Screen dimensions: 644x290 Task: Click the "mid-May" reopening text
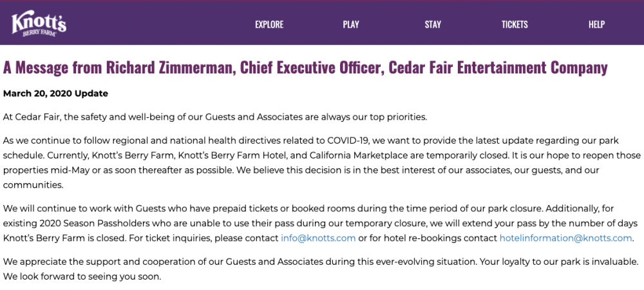[74, 171]
